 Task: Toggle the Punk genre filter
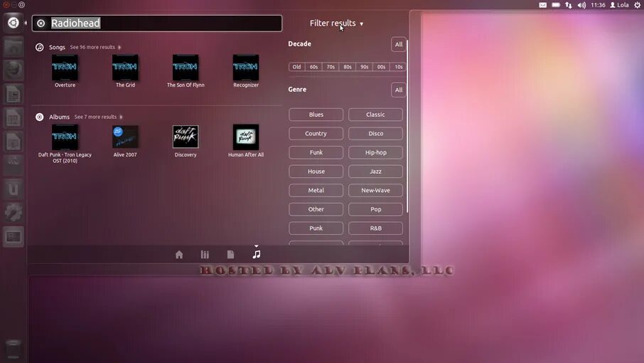[316, 228]
